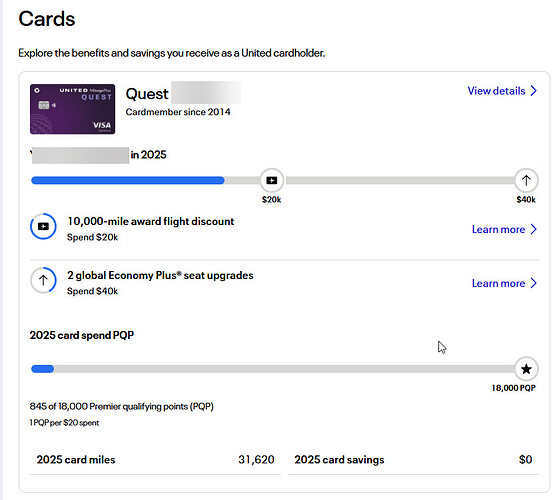Click the card spend PQP progress bar
The image size is (552, 500).
pyautogui.click(x=273, y=369)
